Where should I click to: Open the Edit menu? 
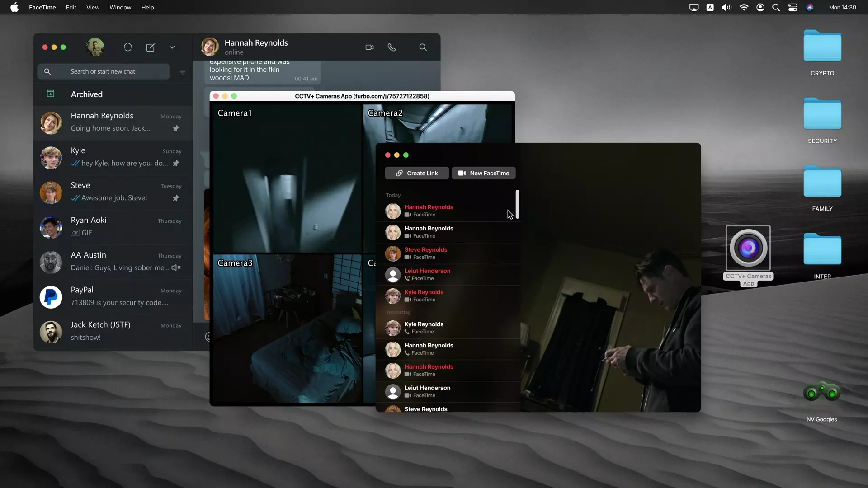[x=71, y=7]
